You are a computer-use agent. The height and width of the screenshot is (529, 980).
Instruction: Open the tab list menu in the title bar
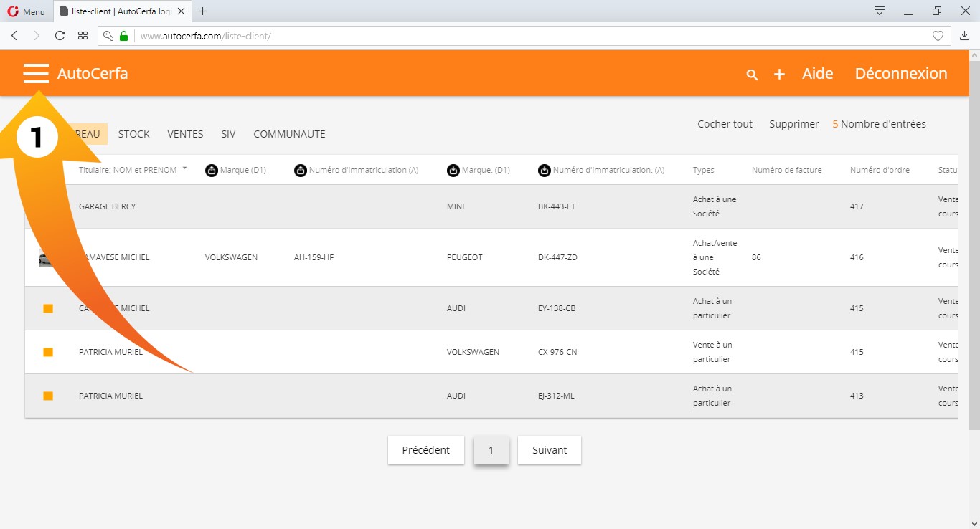click(x=880, y=11)
